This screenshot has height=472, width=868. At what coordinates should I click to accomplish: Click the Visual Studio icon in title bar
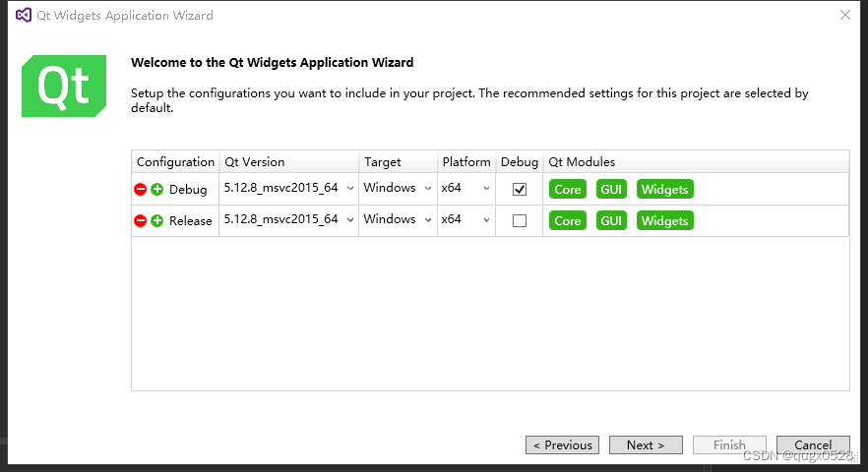[x=24, y=15]
